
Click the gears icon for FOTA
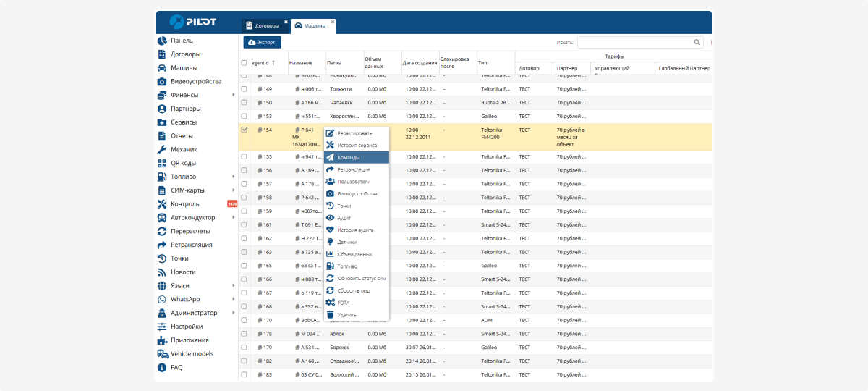(x=331, y=303)
